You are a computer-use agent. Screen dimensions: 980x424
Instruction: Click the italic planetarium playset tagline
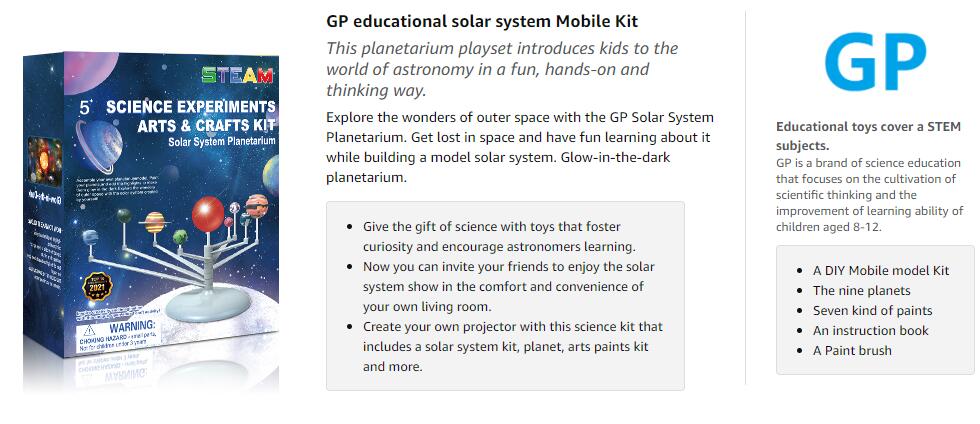coord(503,69)
